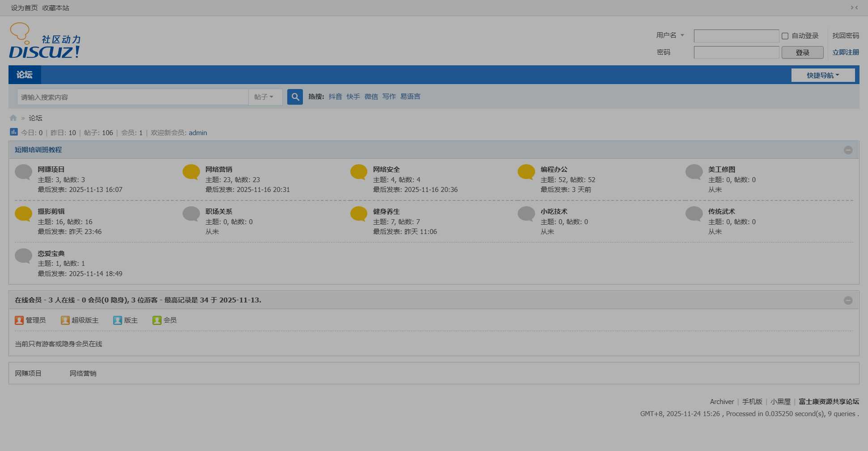Click the Discuz! logo

point(45,41)
